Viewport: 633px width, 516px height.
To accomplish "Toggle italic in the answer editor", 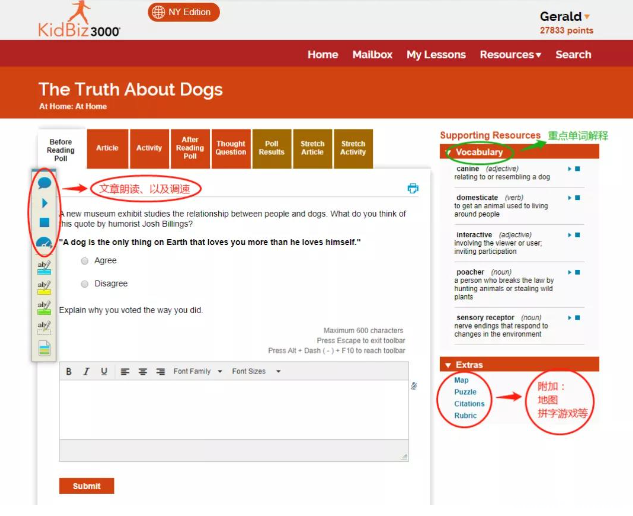I will coord(86,371).
